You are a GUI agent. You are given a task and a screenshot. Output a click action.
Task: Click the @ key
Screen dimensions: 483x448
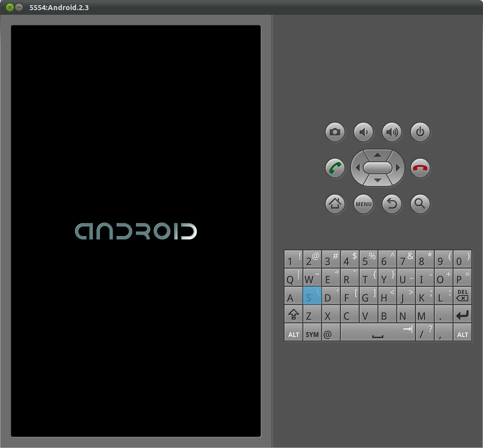[331, 332]
